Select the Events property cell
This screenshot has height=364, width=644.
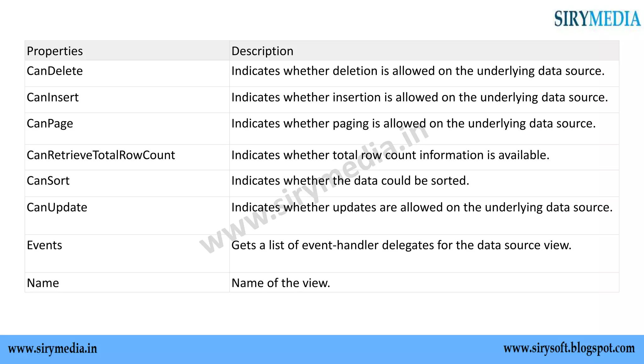(x=44, y=245)
